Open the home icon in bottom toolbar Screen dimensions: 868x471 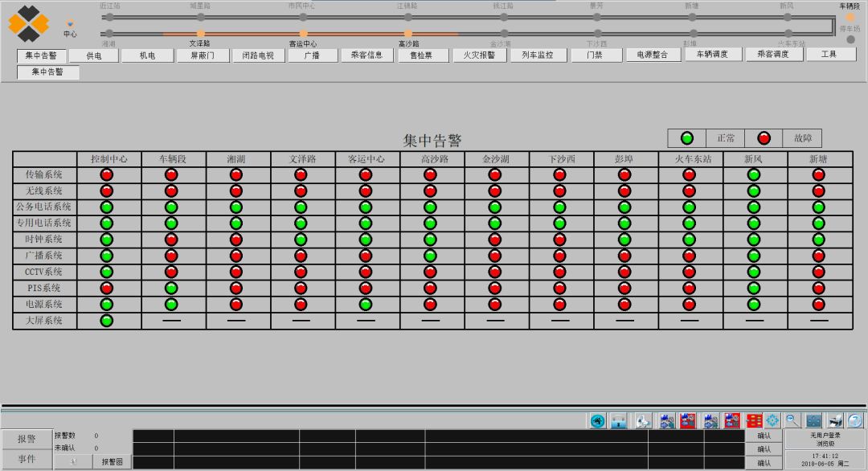597,421
